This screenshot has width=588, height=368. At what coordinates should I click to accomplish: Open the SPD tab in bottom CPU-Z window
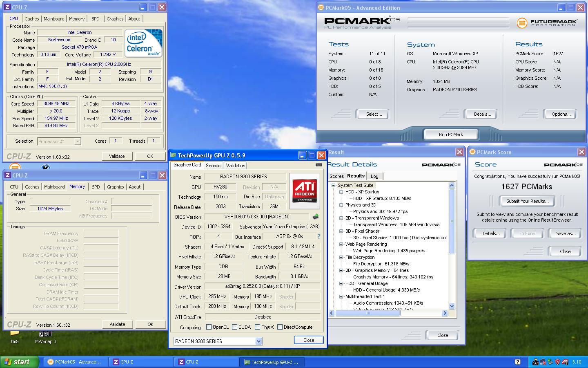(96, 187)
